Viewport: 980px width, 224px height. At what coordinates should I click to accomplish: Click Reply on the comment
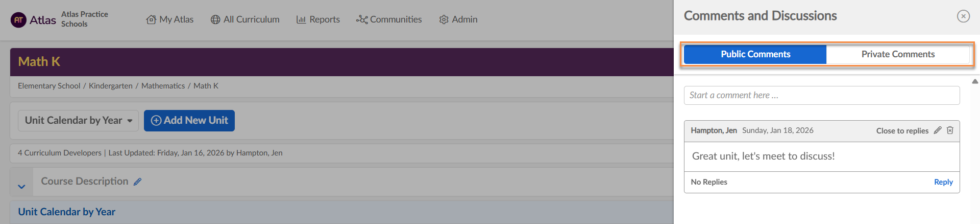[x=943, y=182]
